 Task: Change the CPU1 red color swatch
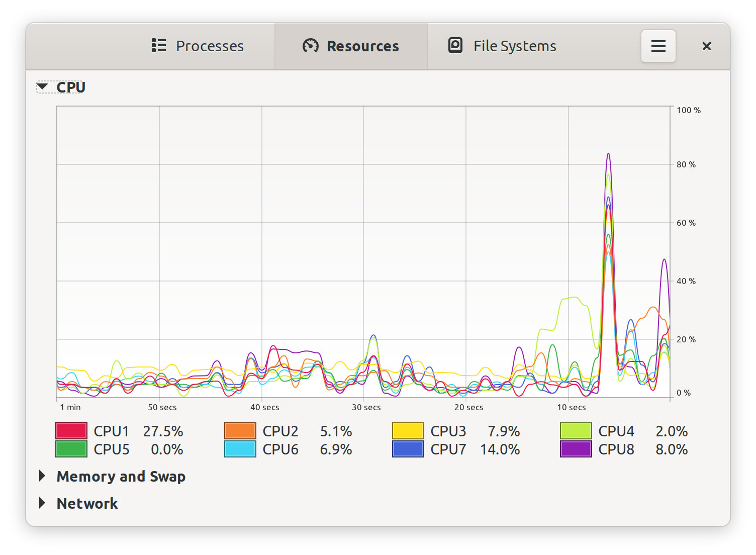[71, 431]
